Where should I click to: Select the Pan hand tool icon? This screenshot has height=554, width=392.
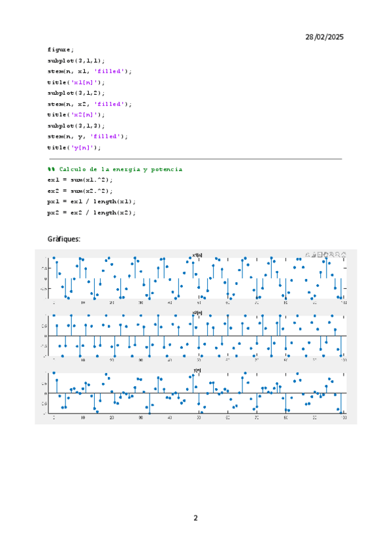[x=325, y=254]
